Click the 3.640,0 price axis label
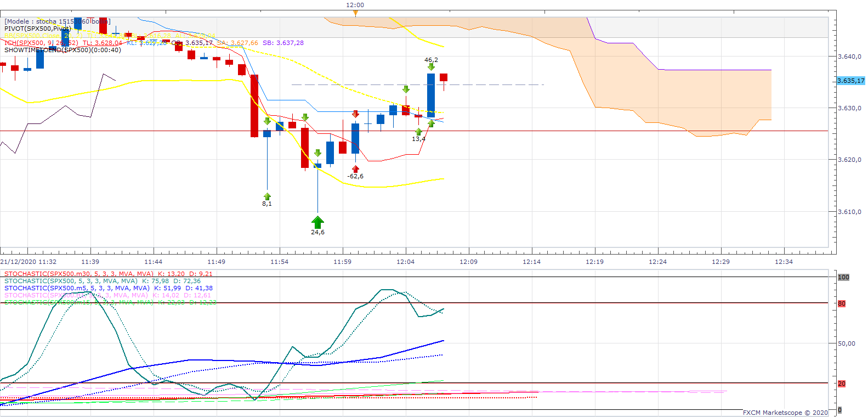Viewport: 868px width, 417px height. tap(849, 57)
